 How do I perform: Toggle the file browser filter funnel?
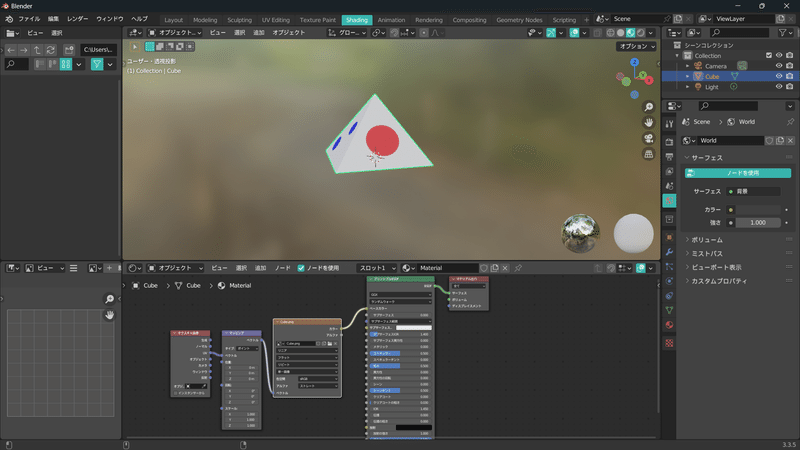[x=97, y=64]
